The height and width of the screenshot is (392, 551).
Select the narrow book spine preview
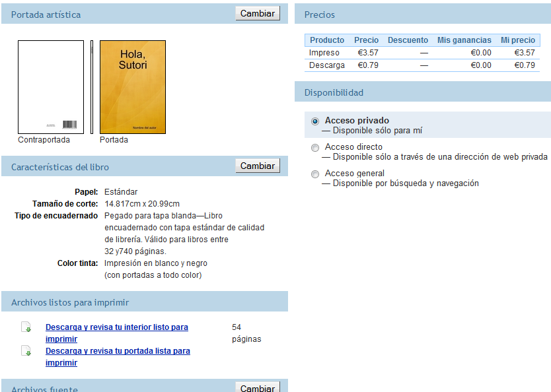click(x=91, y=87)
